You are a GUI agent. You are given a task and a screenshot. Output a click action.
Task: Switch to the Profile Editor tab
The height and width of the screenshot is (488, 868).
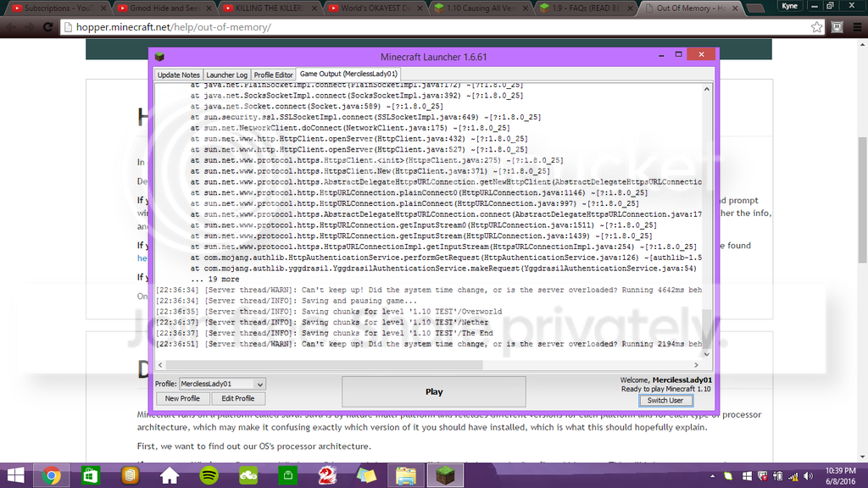[273, 74]
